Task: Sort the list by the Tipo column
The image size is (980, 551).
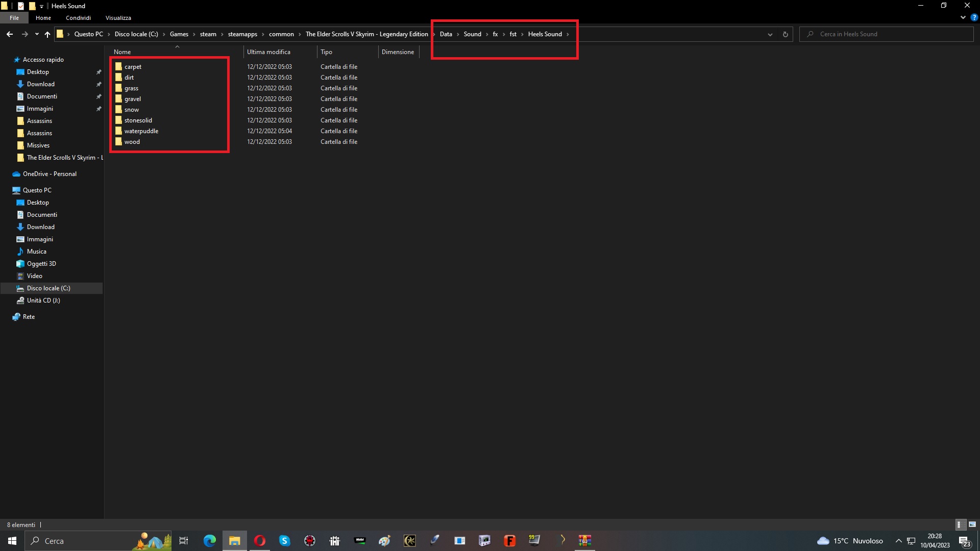Action: pyautogui.click(x=348, y=52)
